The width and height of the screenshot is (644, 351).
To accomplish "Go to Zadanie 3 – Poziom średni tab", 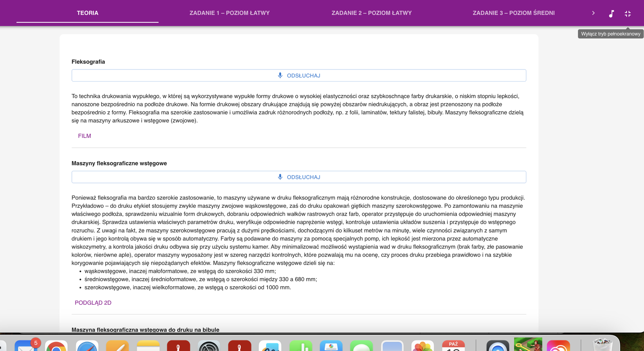I will (x=513, y=13).
